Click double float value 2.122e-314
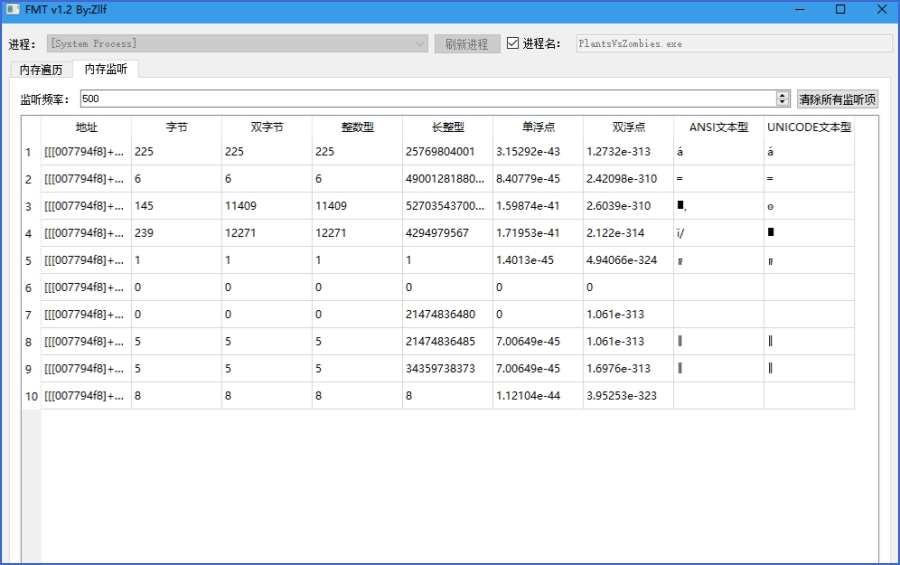The image size is (900, 565). pyautogui.click(x=629, y=233)
